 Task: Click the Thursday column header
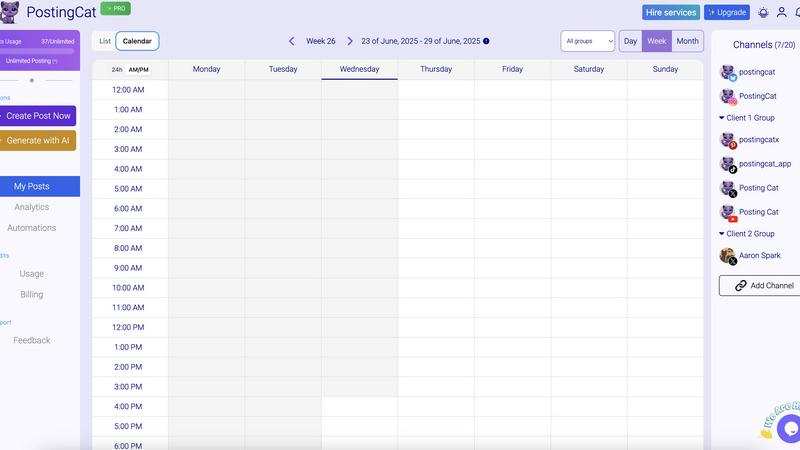click(x=436, y=69)
